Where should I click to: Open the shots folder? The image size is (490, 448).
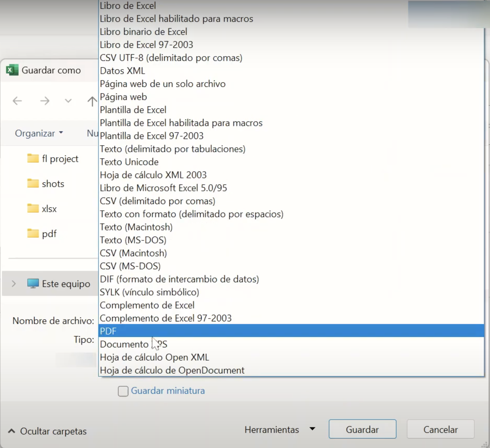coord(53,184)
